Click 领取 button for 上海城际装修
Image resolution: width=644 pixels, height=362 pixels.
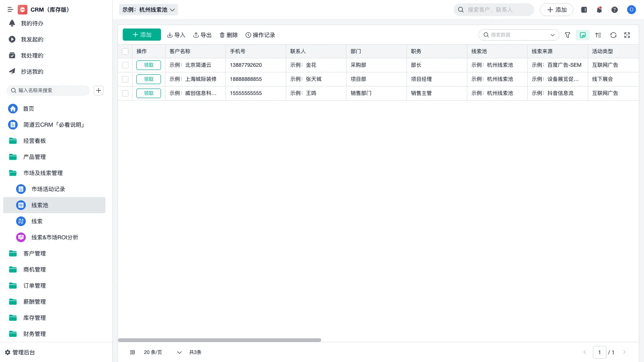148,79
